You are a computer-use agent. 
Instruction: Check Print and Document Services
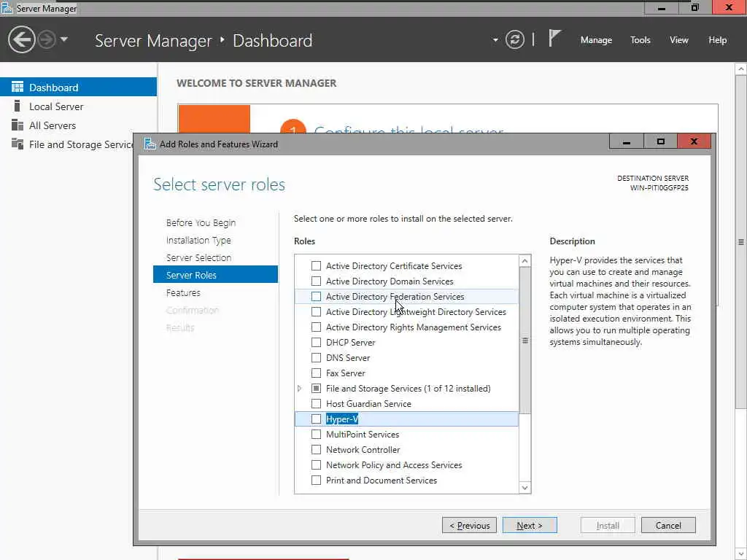[x=316, y=480]
